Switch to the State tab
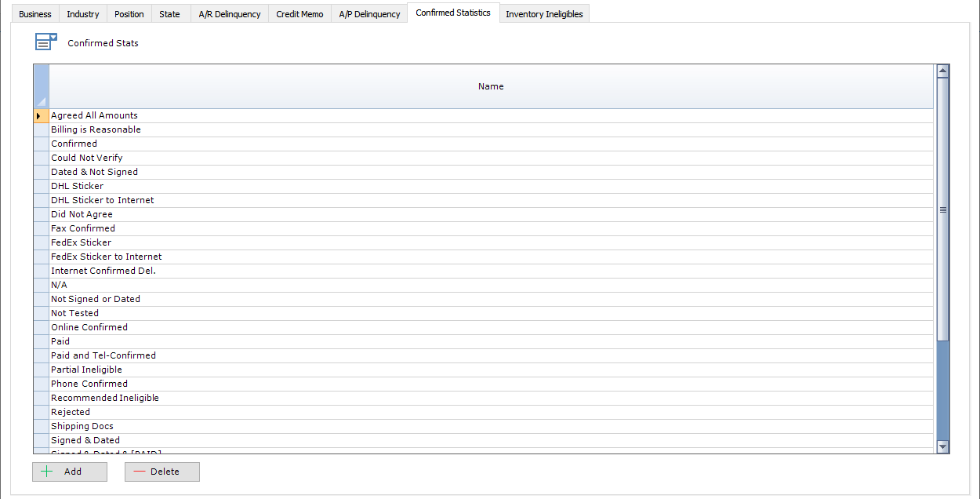Viewport: 980px width, 499px height. [169, 13]
